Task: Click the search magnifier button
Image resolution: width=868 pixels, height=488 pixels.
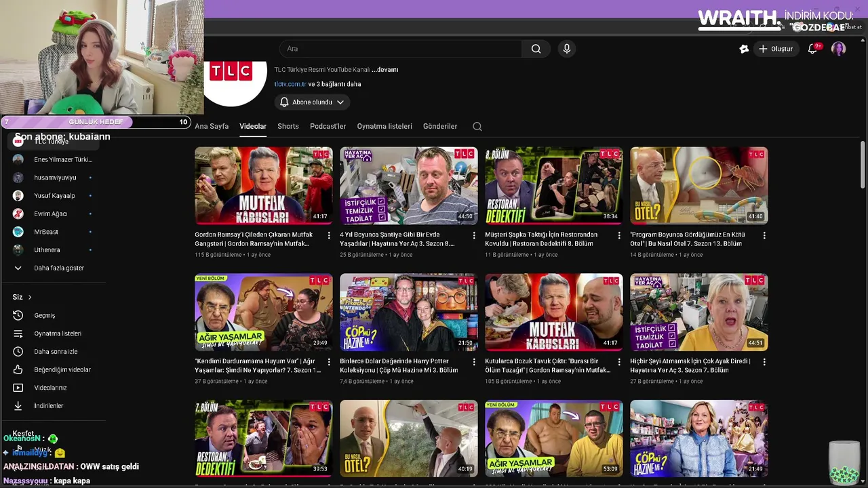Action: [x=536, y=49]
